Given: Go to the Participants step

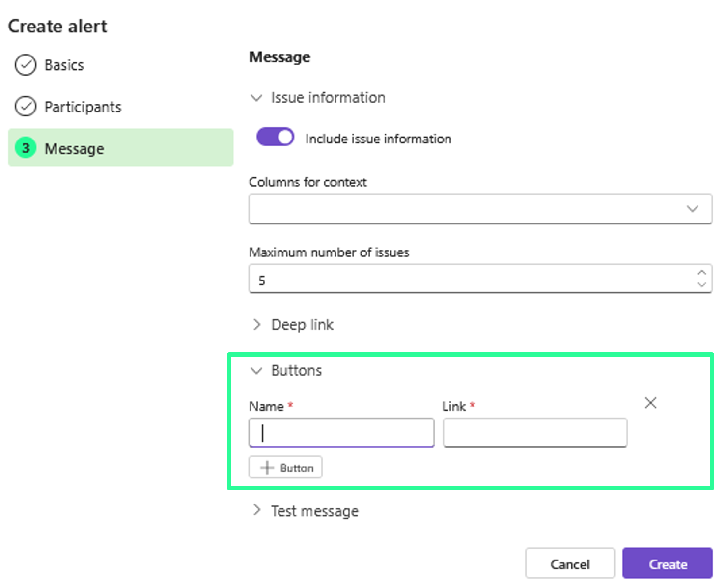Looking at the screenshot, I should coord(83,107).
